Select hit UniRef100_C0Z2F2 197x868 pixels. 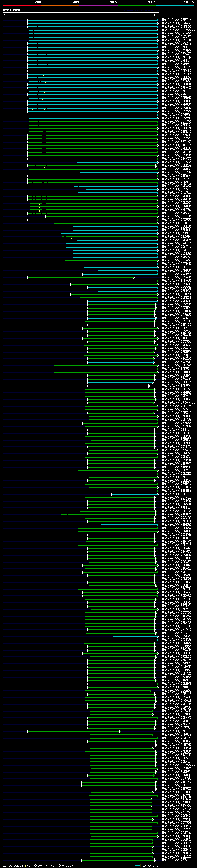tap(176, 37)
